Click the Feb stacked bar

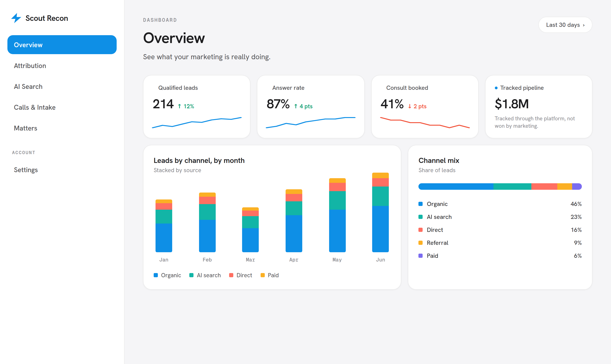pyautogui.click(x=207, y=222)
